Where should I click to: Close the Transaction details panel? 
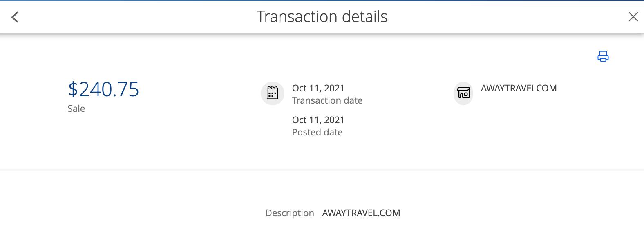(x=633, y=17)
